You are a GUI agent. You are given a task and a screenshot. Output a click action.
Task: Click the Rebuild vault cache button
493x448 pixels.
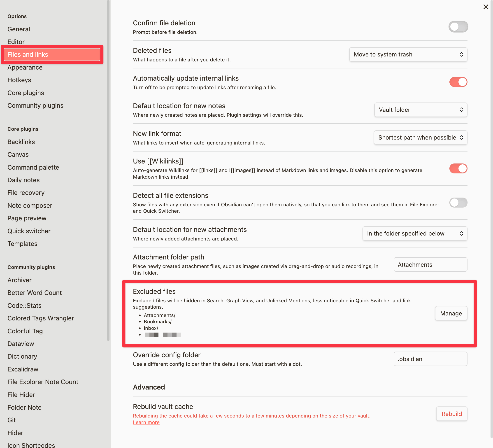click(x=452, y=414)
